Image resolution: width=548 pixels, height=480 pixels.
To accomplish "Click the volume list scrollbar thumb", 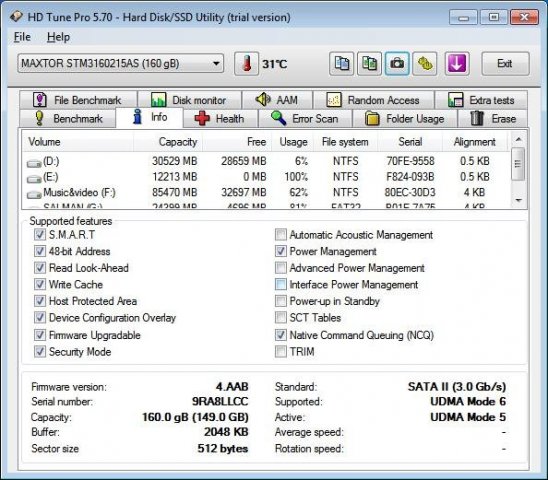I will pyautogui.click(x=518, y=164).
